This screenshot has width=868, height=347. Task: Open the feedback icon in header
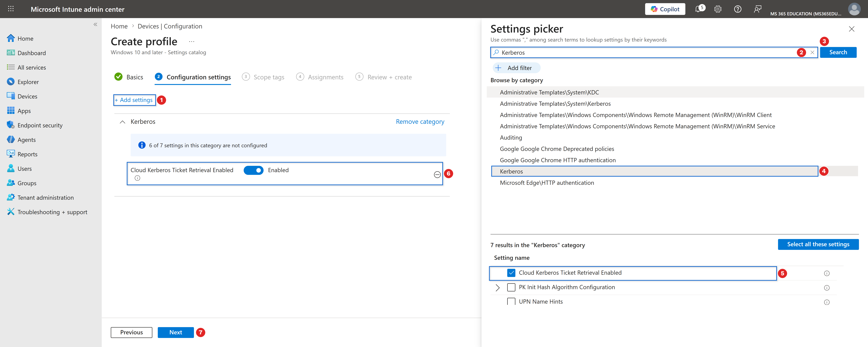point(758,9)
